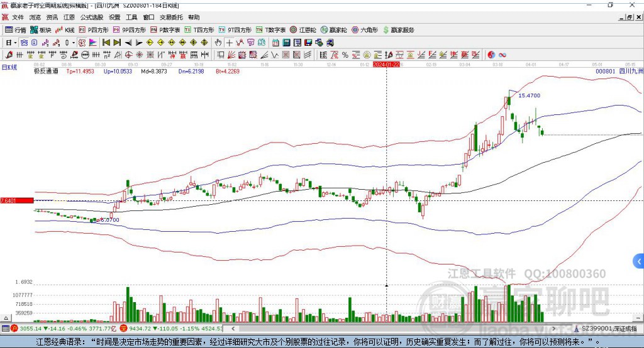The image size is (644, 348).
Task: Switch to K线 chart view
Action: tap(65, 30)
